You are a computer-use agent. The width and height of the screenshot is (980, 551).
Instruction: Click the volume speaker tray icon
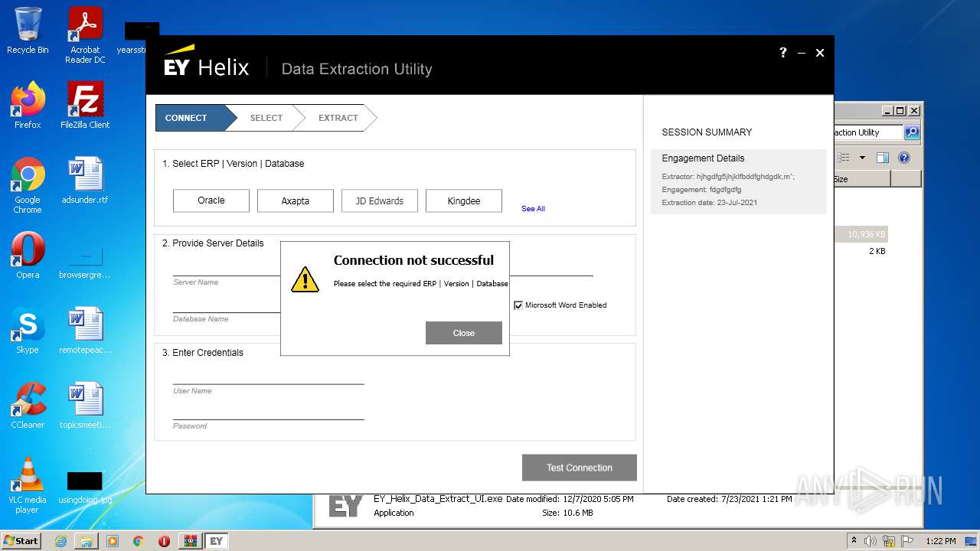point(871,541)
